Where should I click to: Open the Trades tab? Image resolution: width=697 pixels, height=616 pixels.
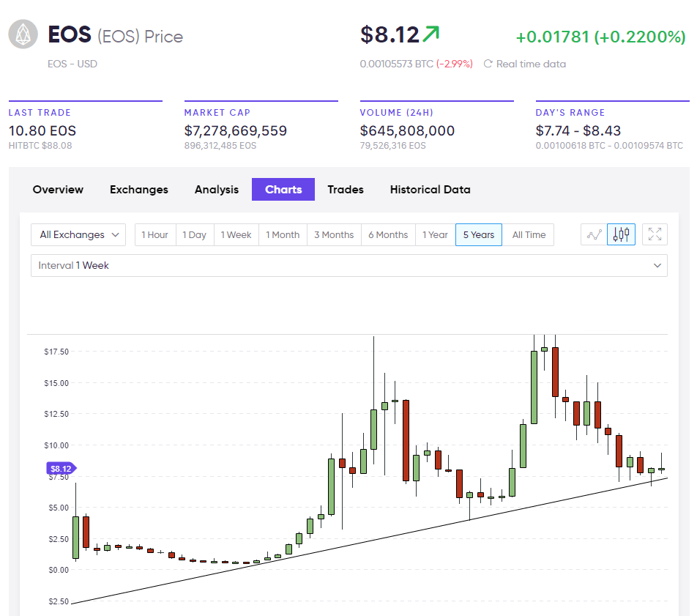coord(346,189)
